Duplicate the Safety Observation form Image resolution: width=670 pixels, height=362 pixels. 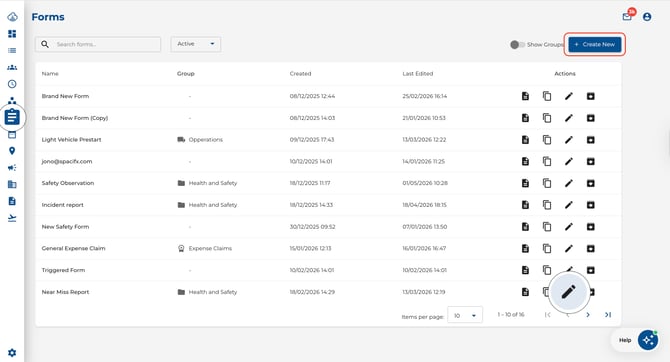(x=547, y=183)
